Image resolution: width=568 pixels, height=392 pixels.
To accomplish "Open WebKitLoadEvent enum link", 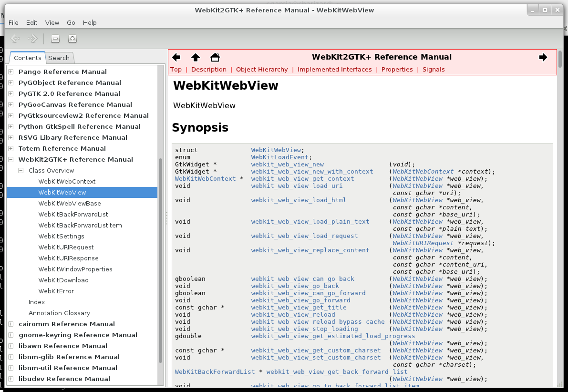I will coord(279,157).
